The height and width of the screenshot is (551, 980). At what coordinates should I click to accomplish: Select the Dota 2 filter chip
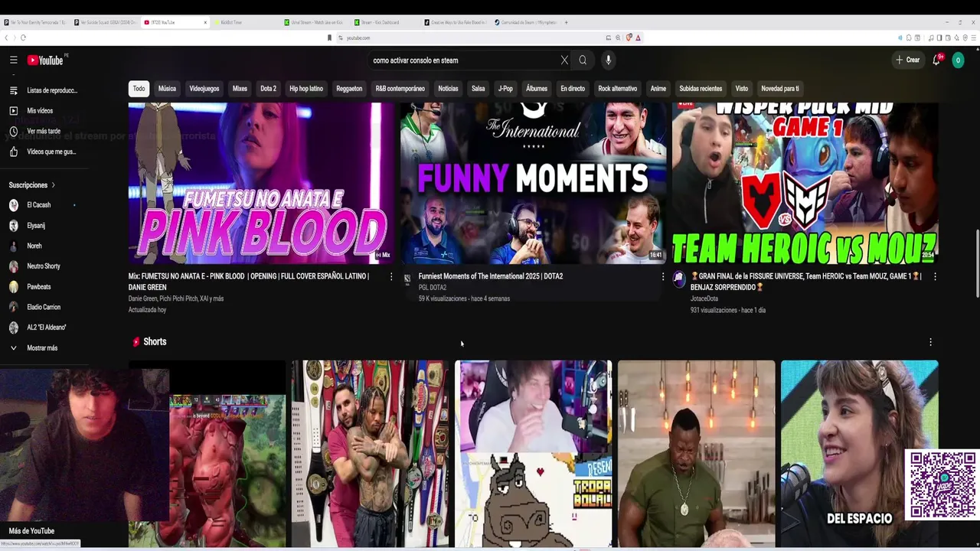point(268,89)
